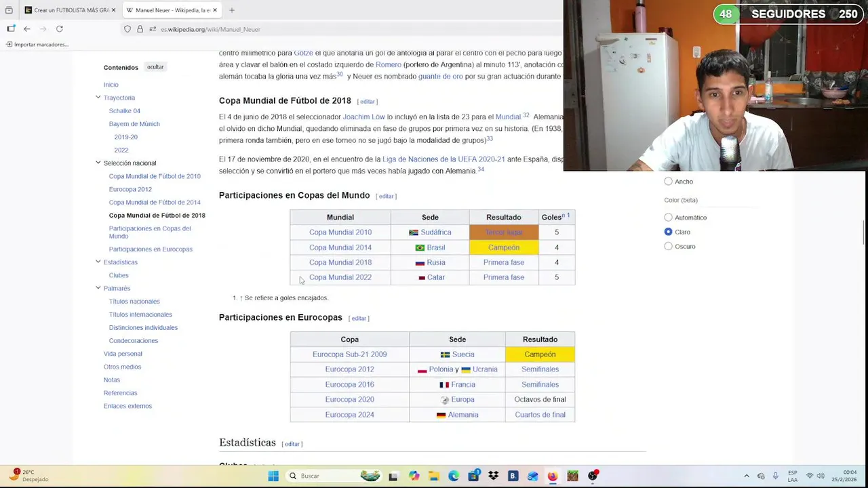Collapse the Estadísticas section in contents
This screenshot has height=488, width=868.
pos(98,262)
